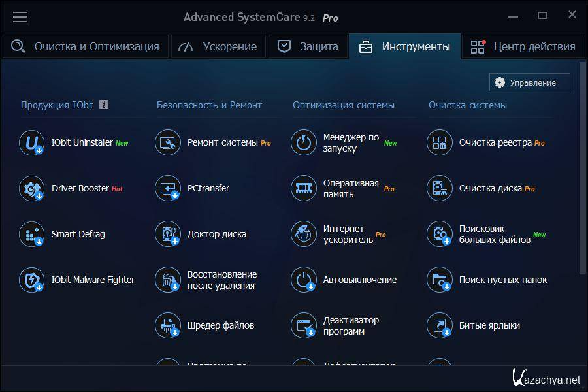Open the Поиск пустых папок link
The image size is (588, 392).
502,280
